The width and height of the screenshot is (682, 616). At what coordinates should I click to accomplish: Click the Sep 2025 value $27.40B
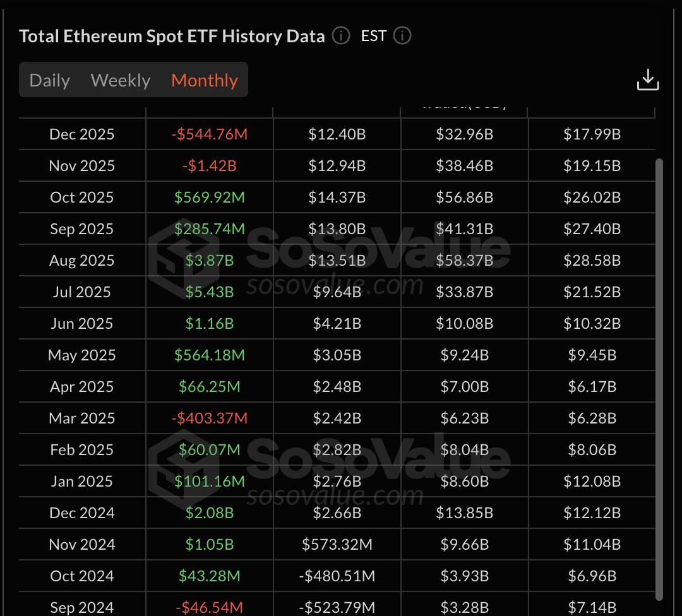pyautogui.click(x=592, y=228)
